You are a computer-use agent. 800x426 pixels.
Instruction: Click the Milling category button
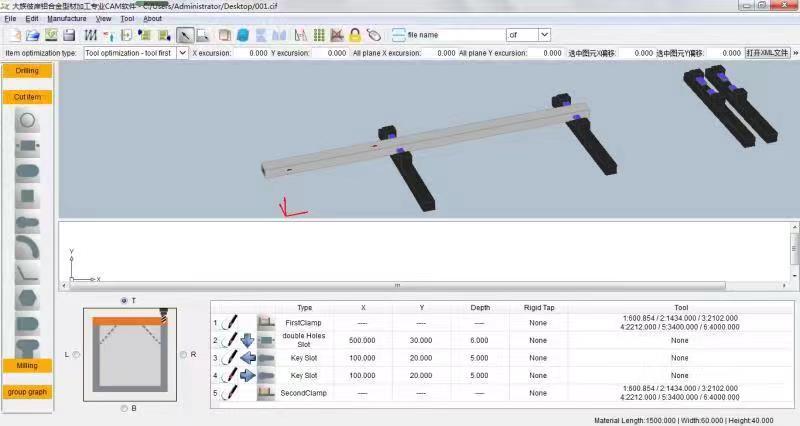point(27,366)
